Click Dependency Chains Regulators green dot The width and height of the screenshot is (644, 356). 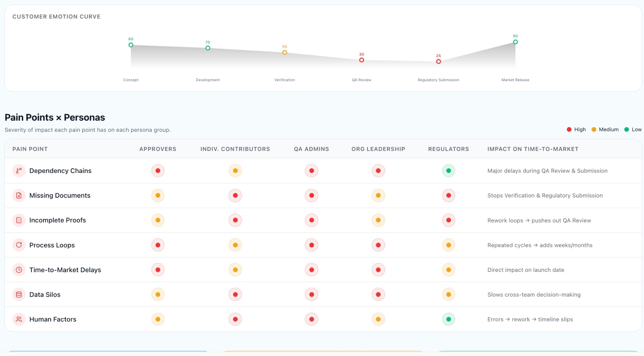click(x=448, y=171)
